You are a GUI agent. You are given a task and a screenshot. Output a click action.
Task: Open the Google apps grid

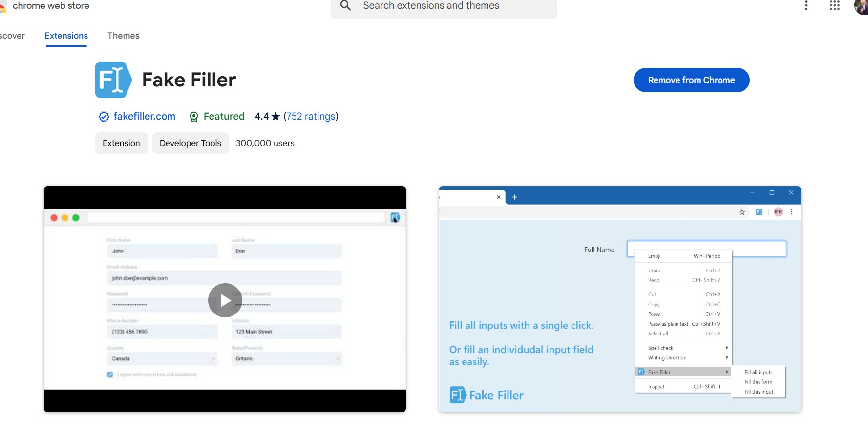pos(835,5)
